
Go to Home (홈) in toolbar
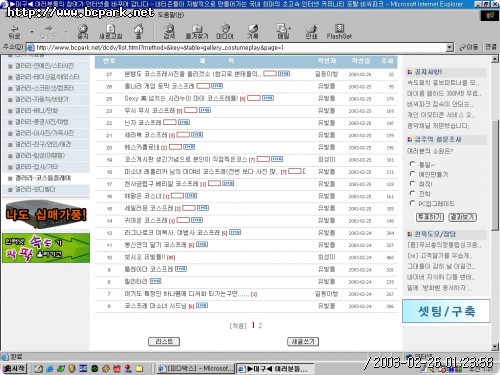pos(139,32)
